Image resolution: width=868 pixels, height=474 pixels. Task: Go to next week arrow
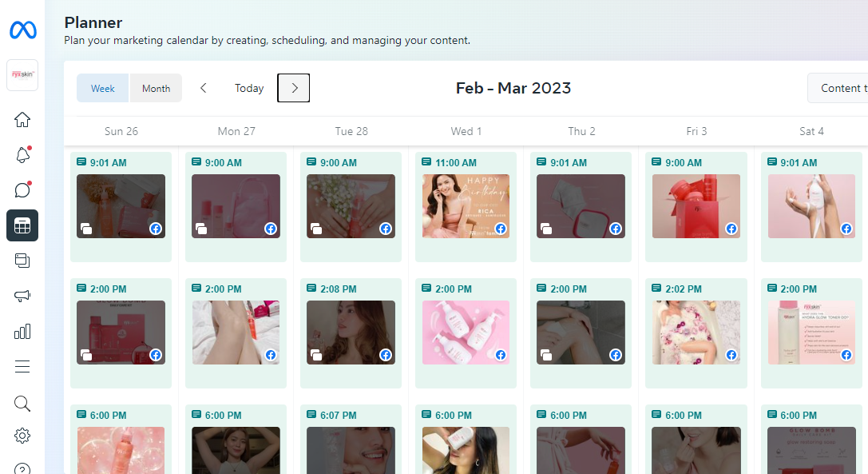click(x=293, y=88)
